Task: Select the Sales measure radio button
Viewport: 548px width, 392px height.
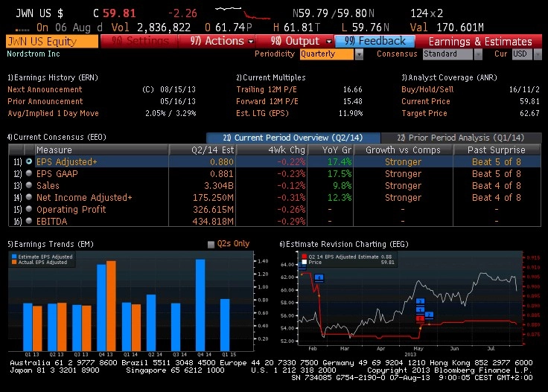Action: point(29,185)
